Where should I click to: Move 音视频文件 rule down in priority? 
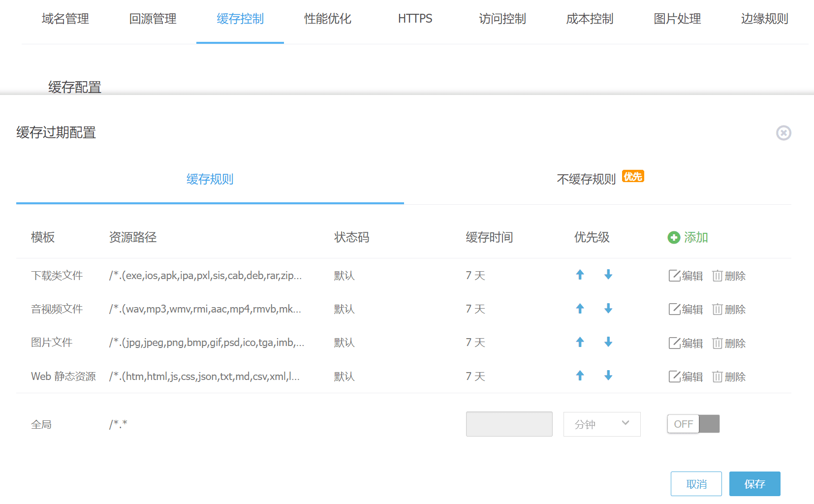pyautogui.click(x=608, y=309)
